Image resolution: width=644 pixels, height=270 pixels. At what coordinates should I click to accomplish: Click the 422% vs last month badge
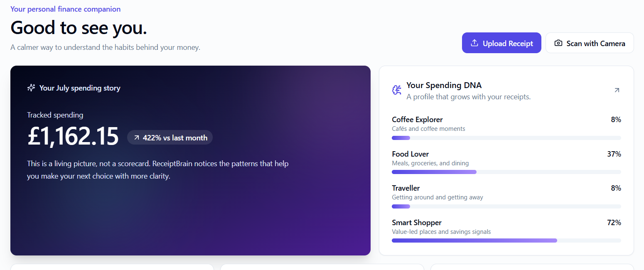pos(170,137)
